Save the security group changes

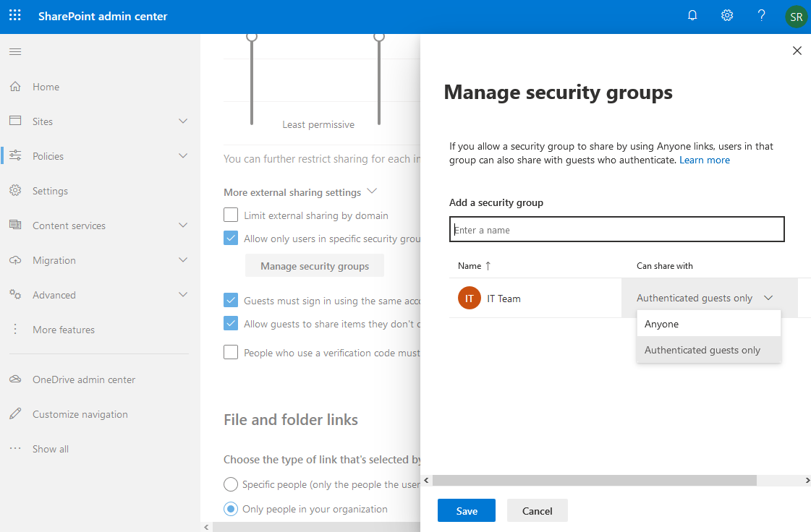466,510
